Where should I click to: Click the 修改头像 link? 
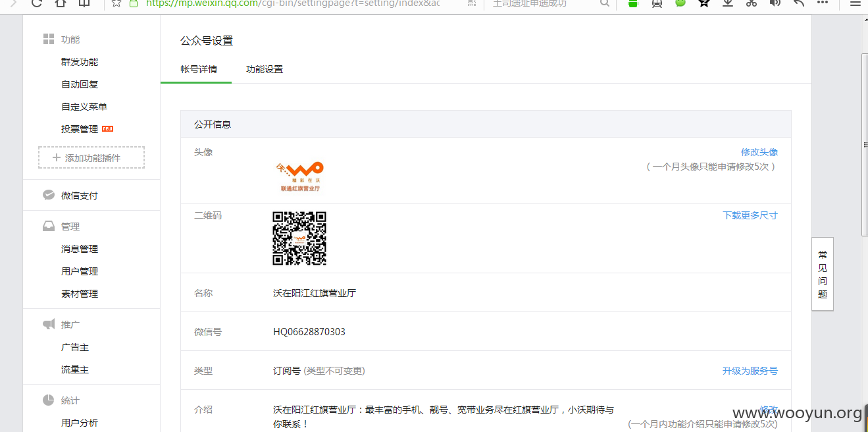coord(759,152)
